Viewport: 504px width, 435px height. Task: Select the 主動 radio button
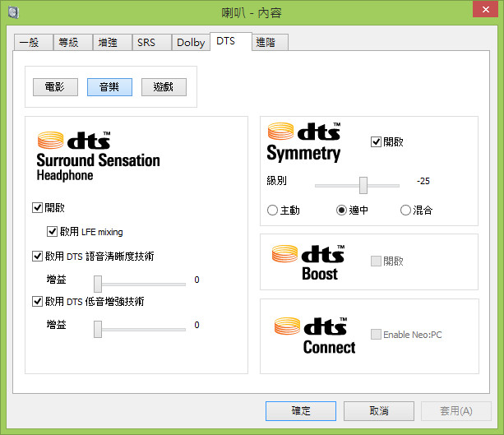click(x=272, y=211)
